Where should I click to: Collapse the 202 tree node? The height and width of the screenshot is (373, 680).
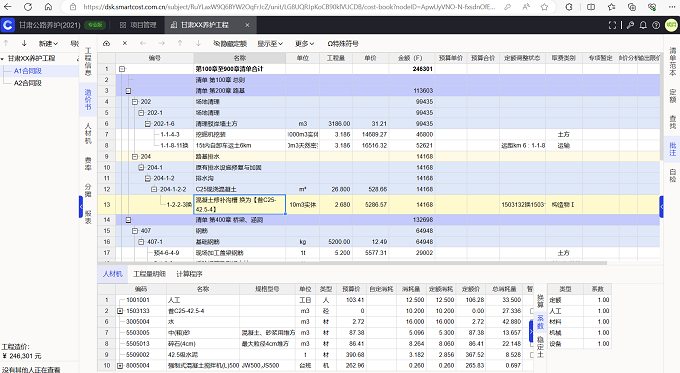click(x=135, y=102)
